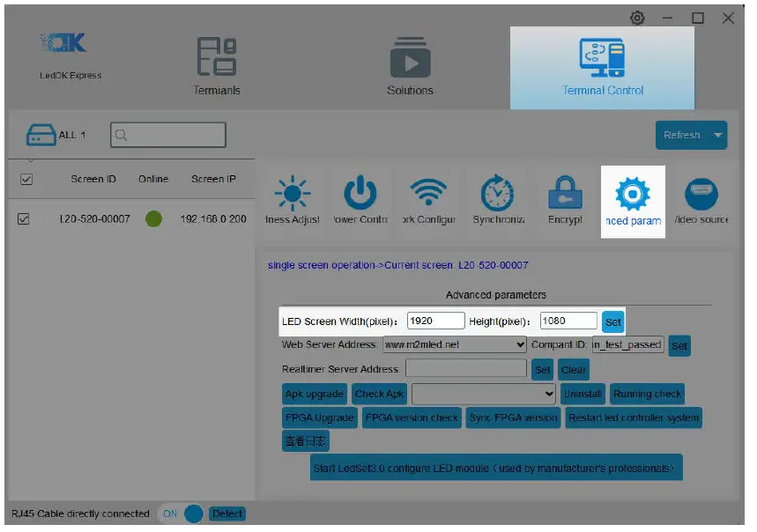Toggle checkbox for screen L20-520-00007
757x532 pixels.
[23, 219]
